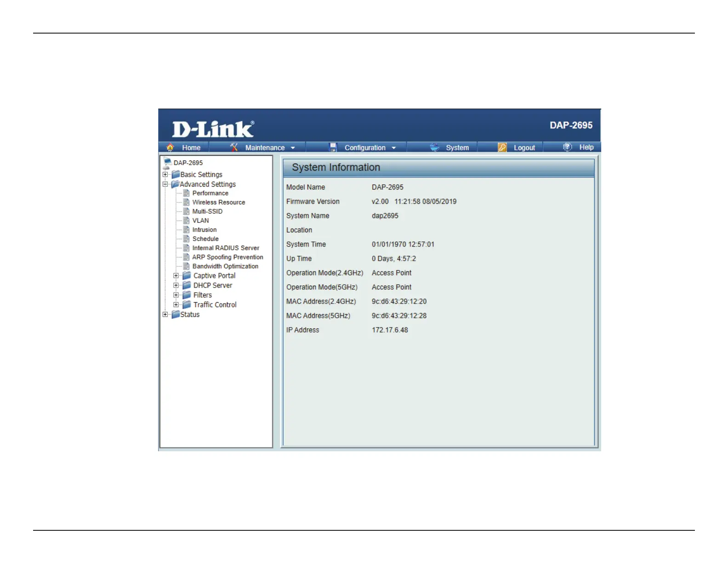Click the System Name value dap2695
This screenshot has width=728, height=563.
(385, 216)
